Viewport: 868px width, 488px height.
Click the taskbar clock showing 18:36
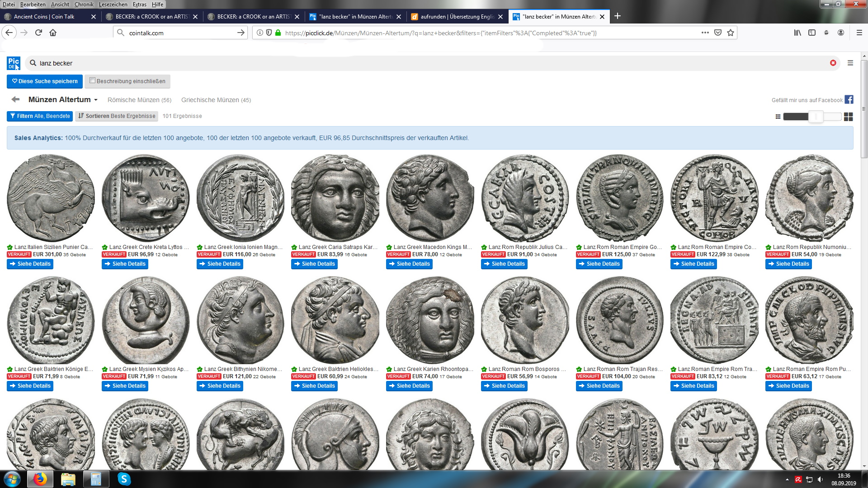pyautogui.click(x=844, y=479)
